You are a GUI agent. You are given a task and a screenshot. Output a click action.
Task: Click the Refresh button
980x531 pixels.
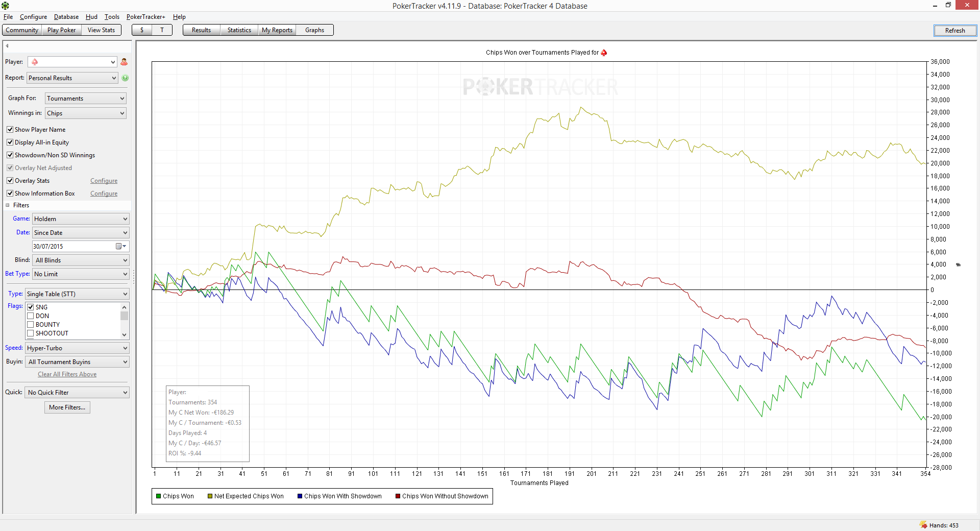[x=955, y=31]
